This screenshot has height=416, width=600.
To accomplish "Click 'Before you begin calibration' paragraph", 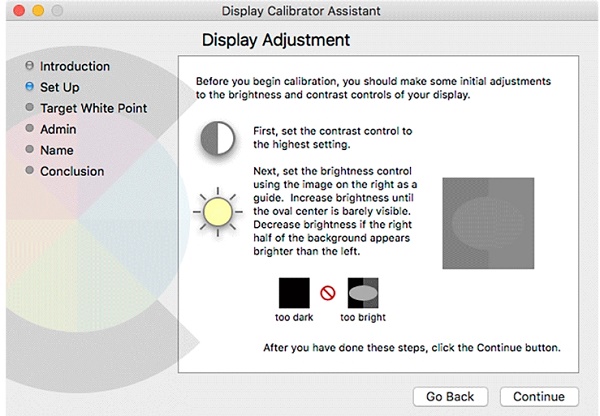I will [x=373, y=88].
